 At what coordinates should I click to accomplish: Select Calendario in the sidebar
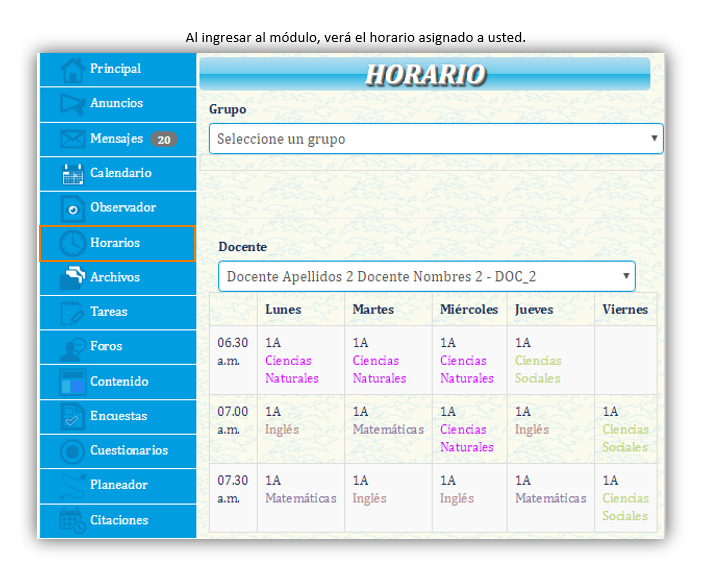pos(118,174)
